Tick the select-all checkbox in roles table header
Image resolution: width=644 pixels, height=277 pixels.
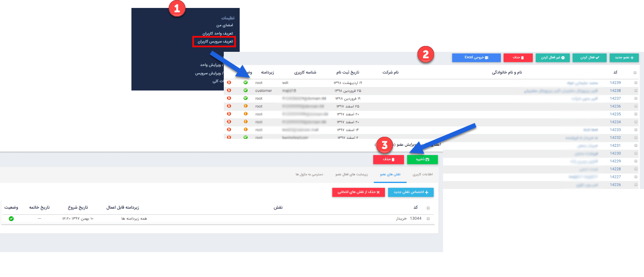click(428, 208)
